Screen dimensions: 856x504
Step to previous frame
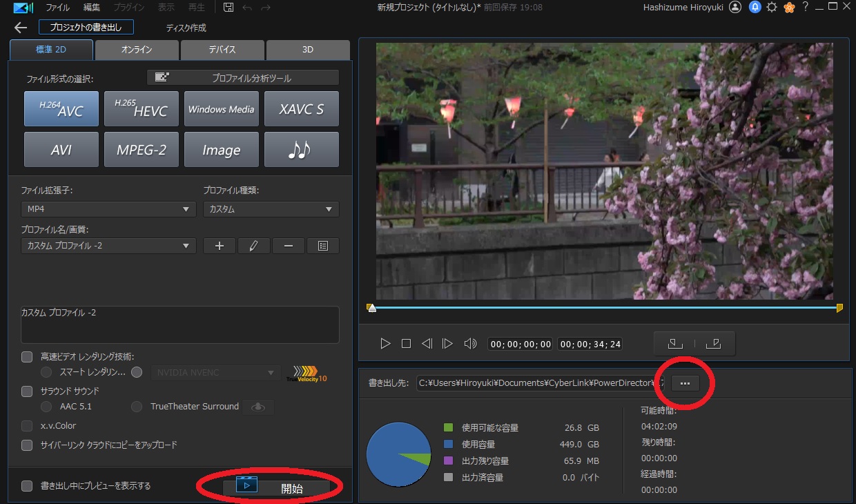pyautogui.click(x=427, y=344)
